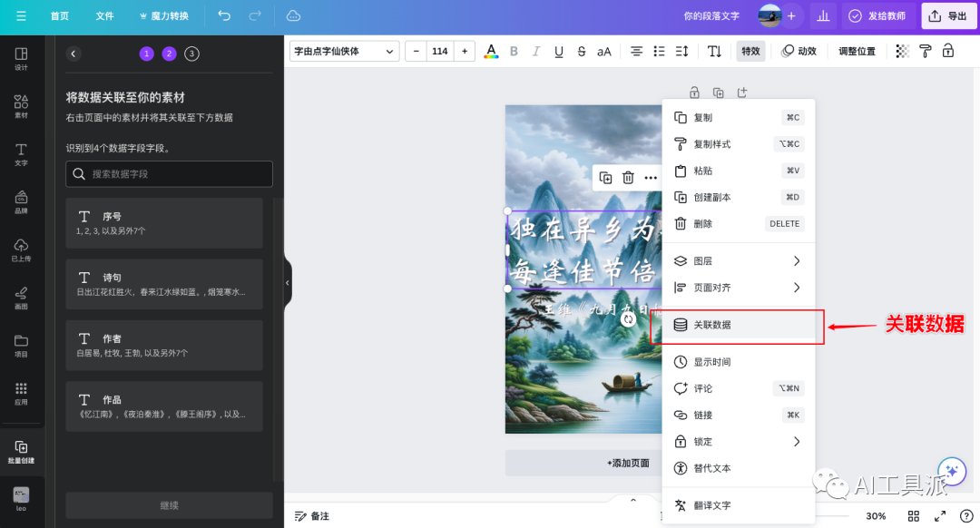Viewport: 980px width, 528px height.
Task: Jump to step 3 in bulk create
Action: [191, 54]
